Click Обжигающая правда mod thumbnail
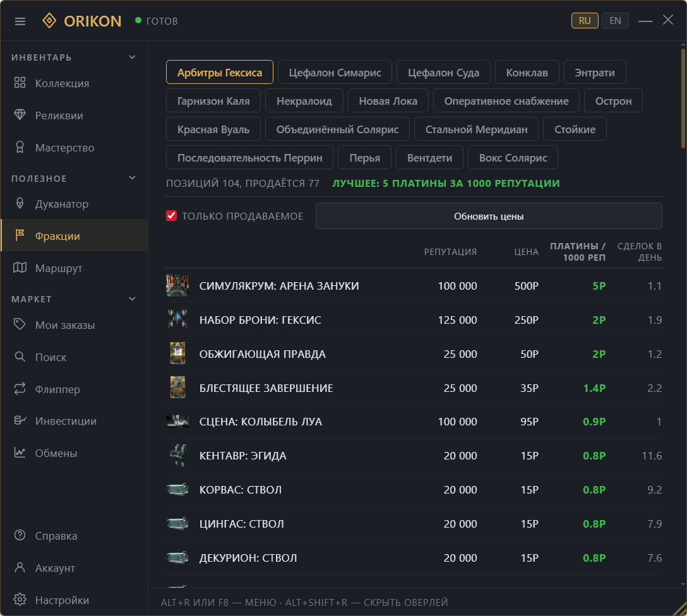 click(x=177, y=353)
